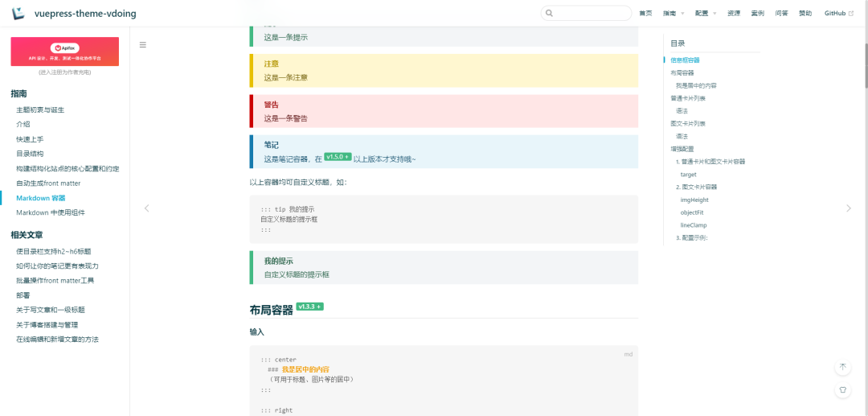Jump to 信息框容器 in table of contents
This screenshot has height=416, width=868.
[x=684, y=60]
